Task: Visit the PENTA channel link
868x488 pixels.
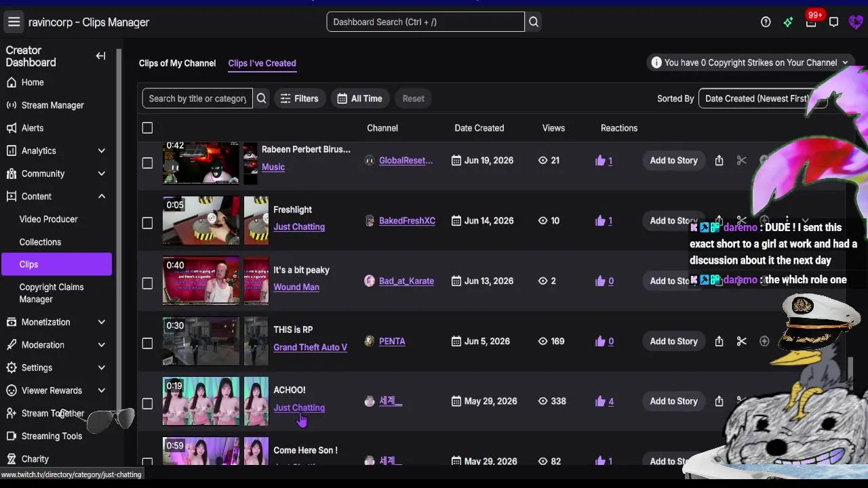Action: 392,342
